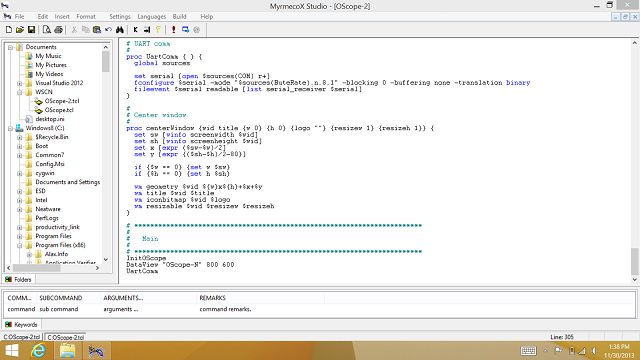The image size is (640, 360).
Task: Open the File menu
Action: click(19, 16)
